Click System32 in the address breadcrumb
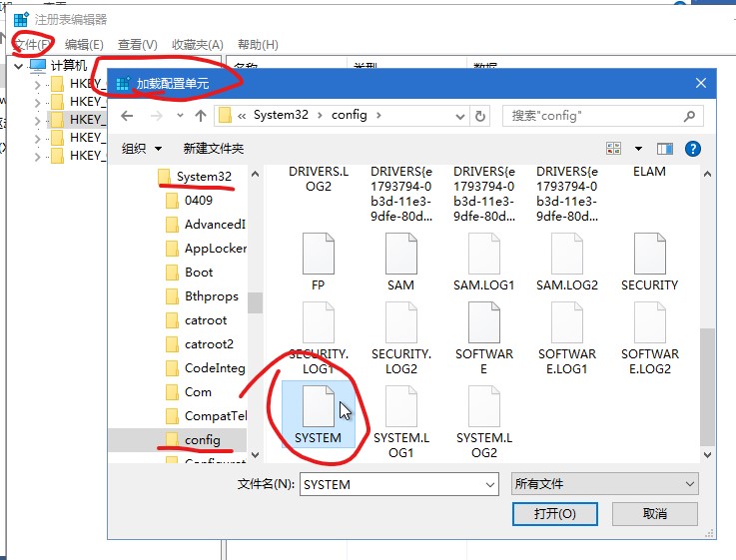Screen dimensions: 736x560 click(281, 115)
